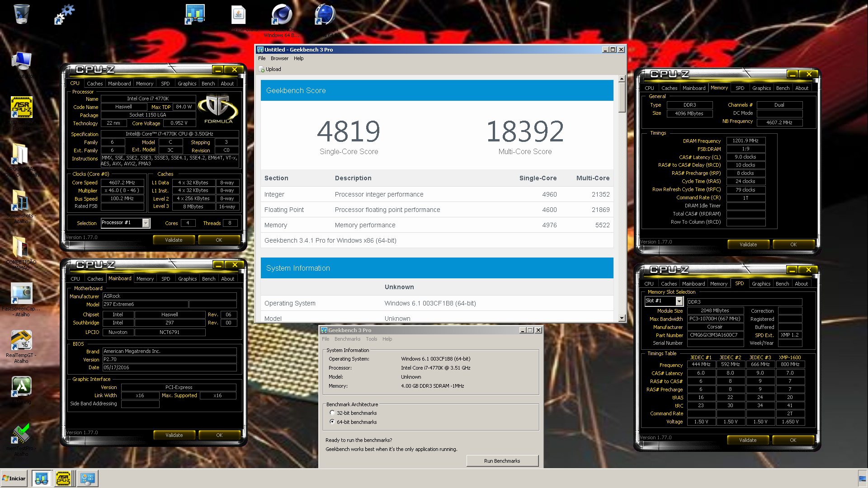Click the Core Speed 4607.2 MHz field
868x488 pixels.
point(122,183)
